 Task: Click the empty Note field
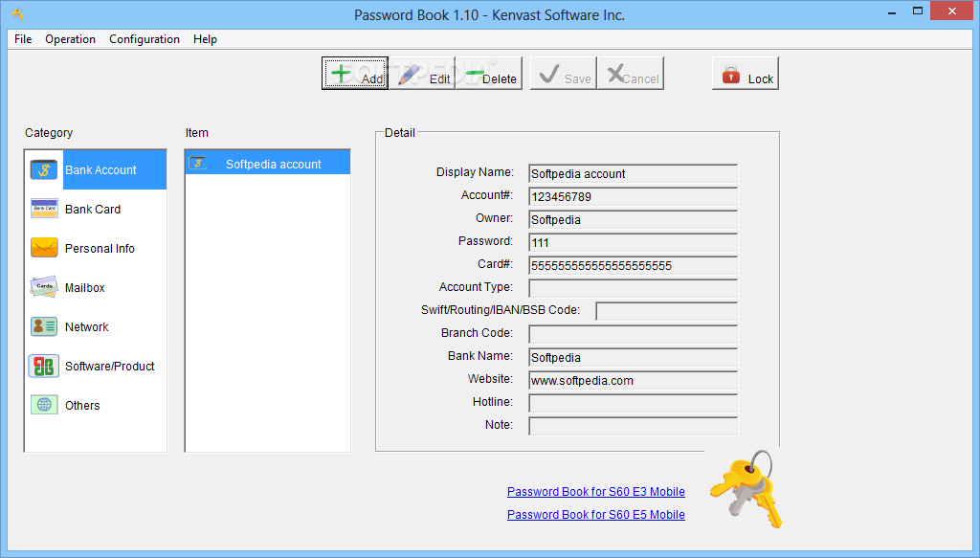(x=633, y=426)
